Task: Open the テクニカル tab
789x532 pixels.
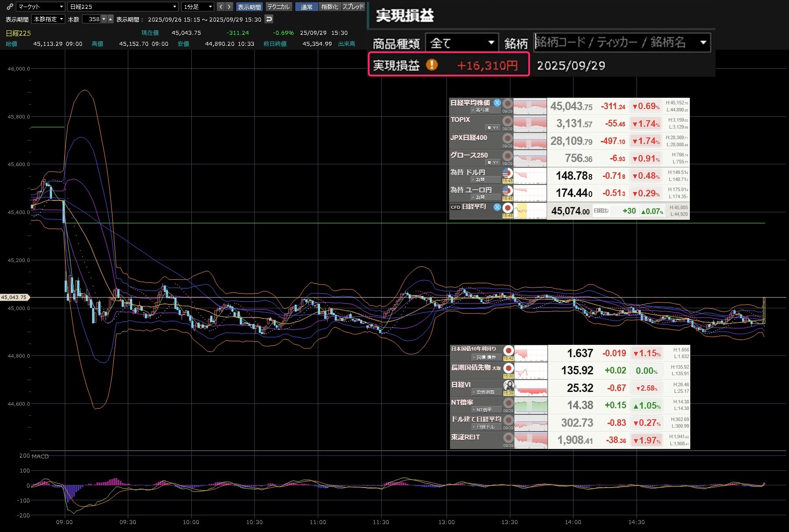Action: [x=279, y=7]
